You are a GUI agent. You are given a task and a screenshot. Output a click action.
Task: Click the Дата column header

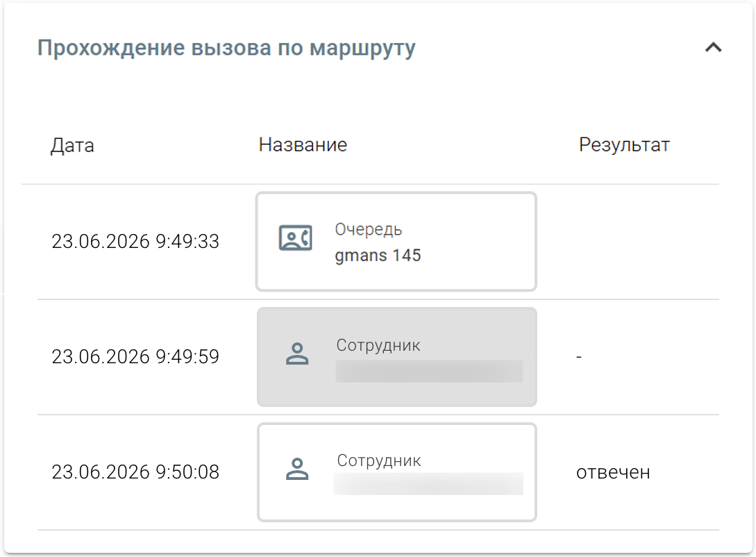coord(72,145)
